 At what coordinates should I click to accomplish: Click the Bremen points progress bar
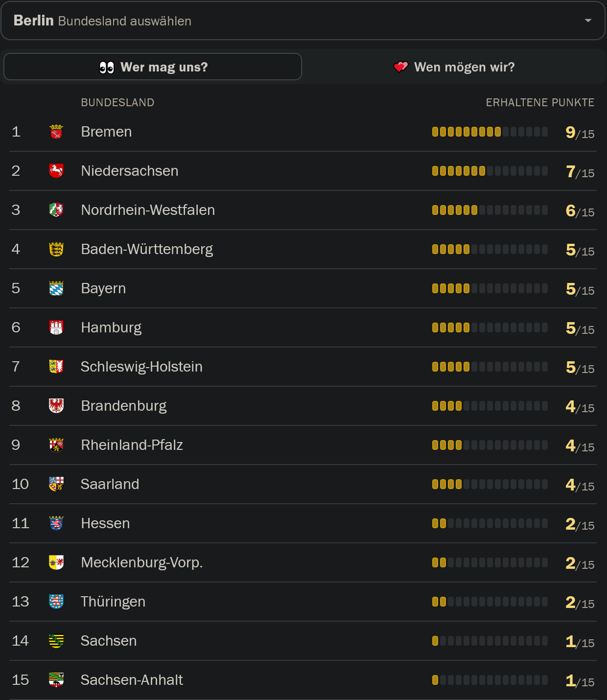[490, 132]
